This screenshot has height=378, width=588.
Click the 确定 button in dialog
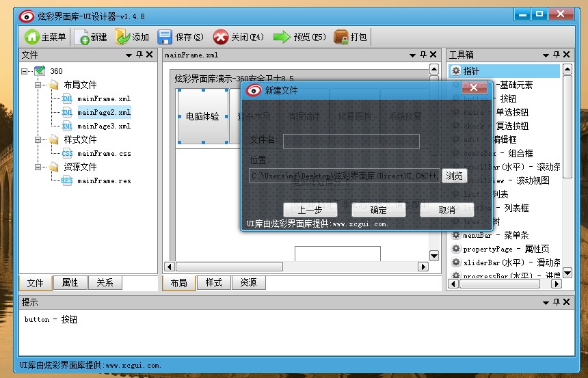click(x=378, y=210)
